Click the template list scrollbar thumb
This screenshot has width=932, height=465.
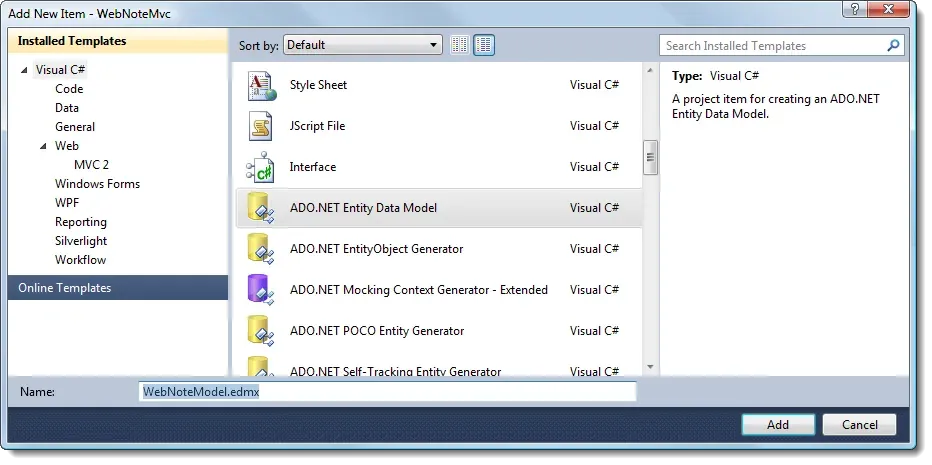coord(650,158)
